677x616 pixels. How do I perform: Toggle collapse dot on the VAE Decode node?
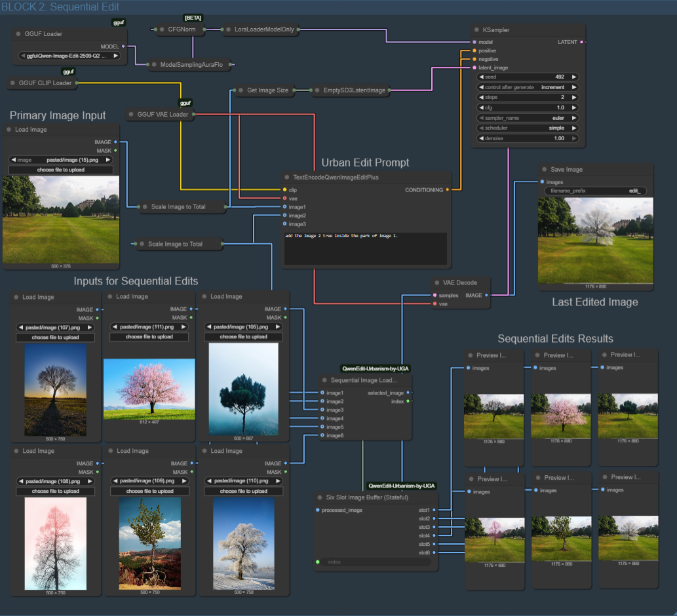click(x=438, y=283)
